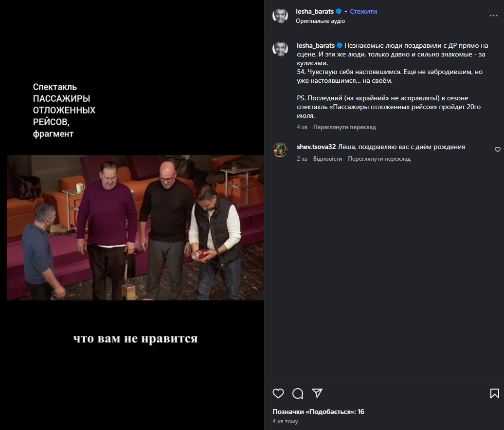
Task: Click Відповісти under the comment
Action: pos(327,159)
